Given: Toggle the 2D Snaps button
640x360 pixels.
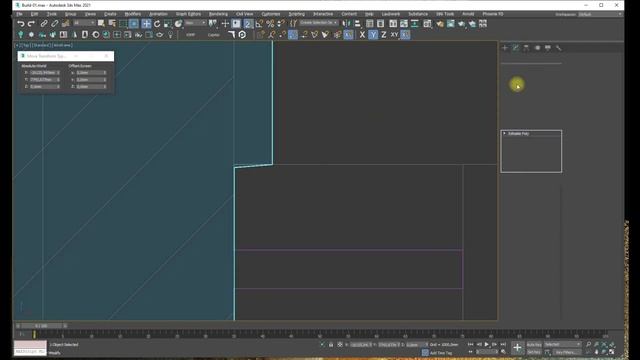Looking at the screenshot, I should click(x=248, y=24).
